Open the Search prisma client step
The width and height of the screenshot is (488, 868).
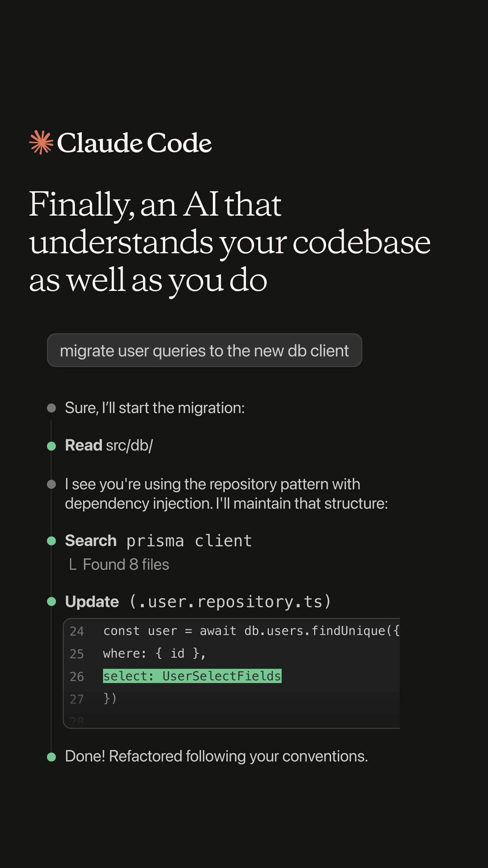159,541
